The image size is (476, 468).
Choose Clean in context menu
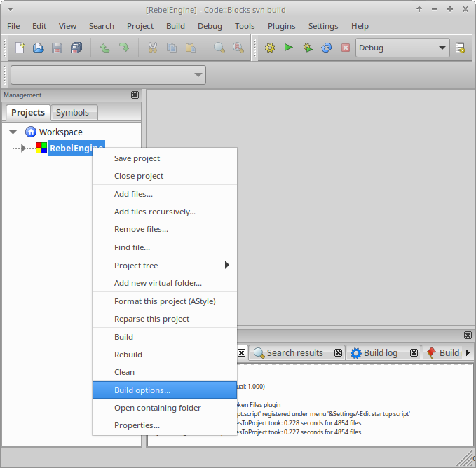tap(165, 372)
